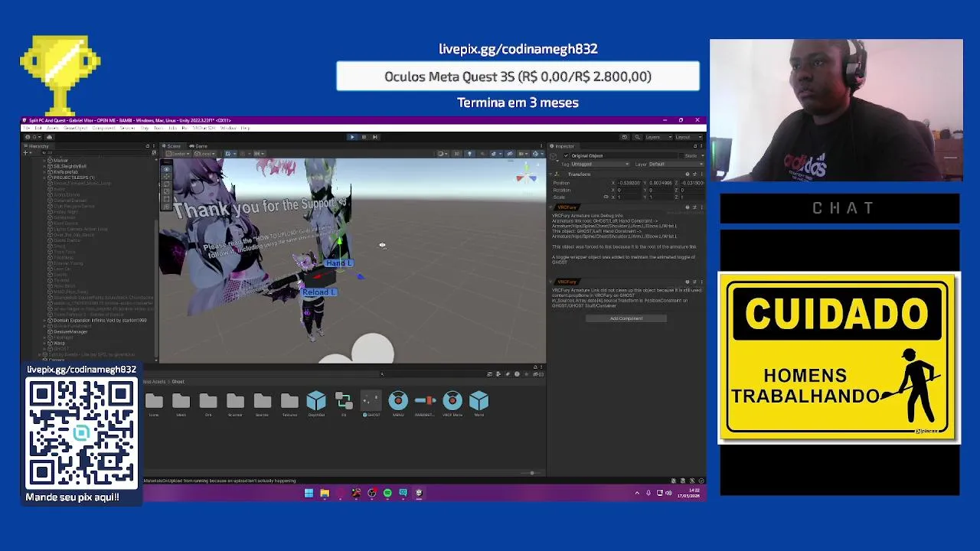Select the MENU asset in Project
Screen dimensions: 980x551
click(x=398, y=403)
